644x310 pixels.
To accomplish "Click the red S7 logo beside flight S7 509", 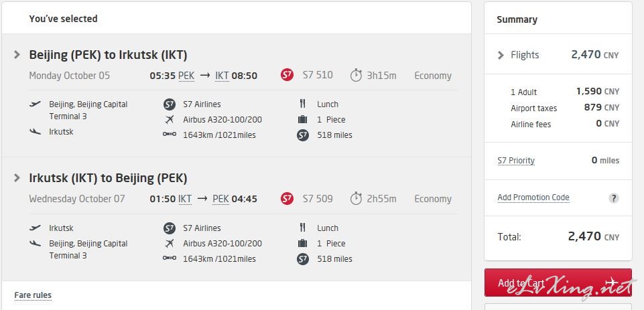I will (x=287, y=199).
